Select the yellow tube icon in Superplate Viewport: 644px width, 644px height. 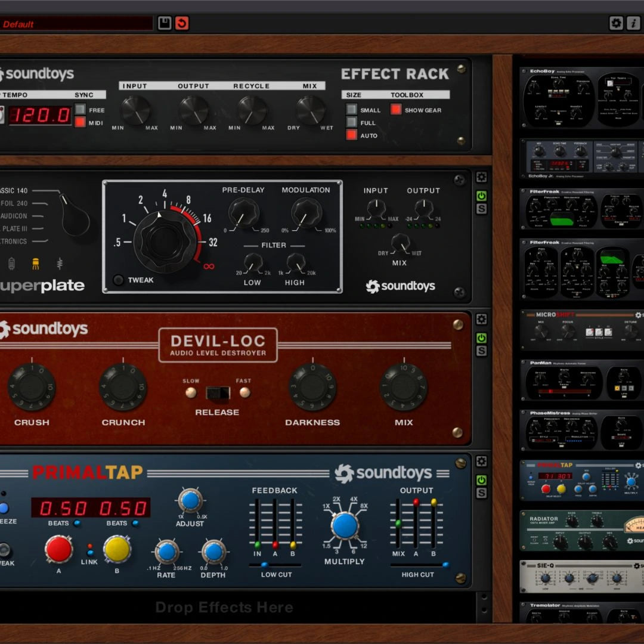(x=35, y=263)
